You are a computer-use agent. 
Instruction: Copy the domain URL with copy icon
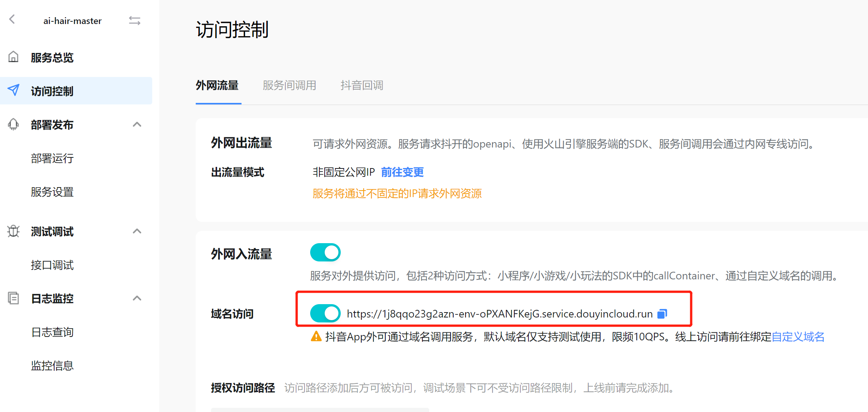pos(662,314)
